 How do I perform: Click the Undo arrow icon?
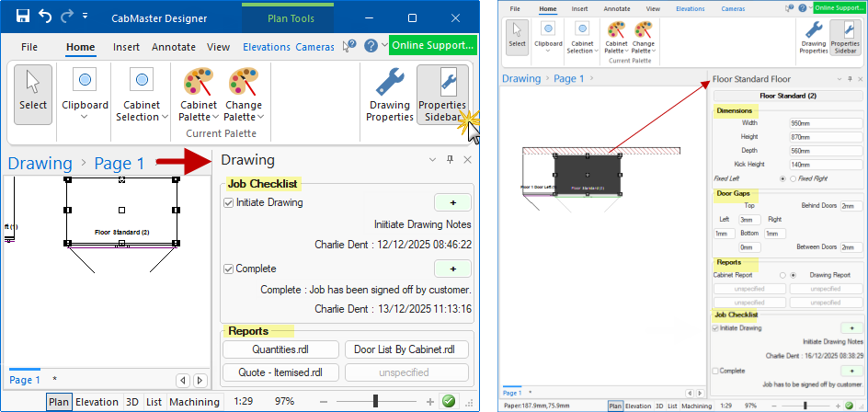pos(45,17)
